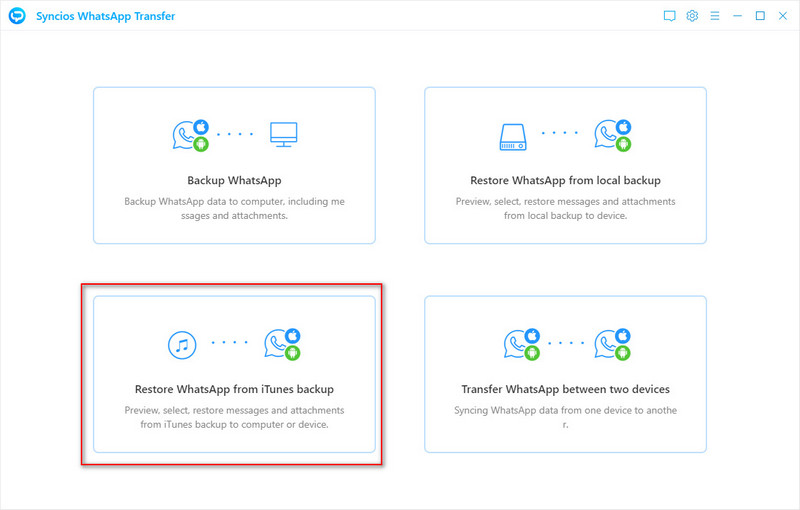
Task: Select Restore WhatsApp from local backup heading
Action: pyautogui.click(x=565, y=181)
